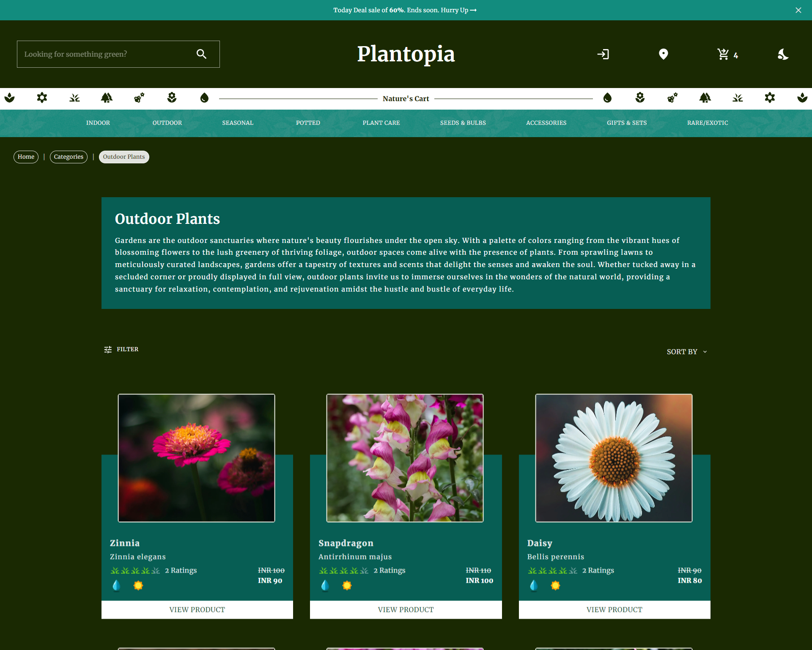812x650 pixels.
Task: Open the shopping cart icon
Action: pyautogui.click(x=723, y=54)
